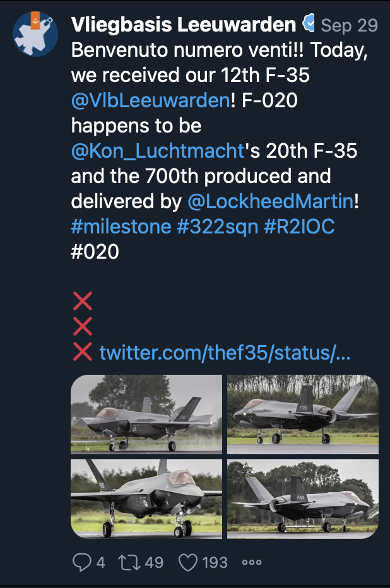Open the #322sqn hashtag
The width and height of the screenshot is (390, 588).
tap(218, 226)
